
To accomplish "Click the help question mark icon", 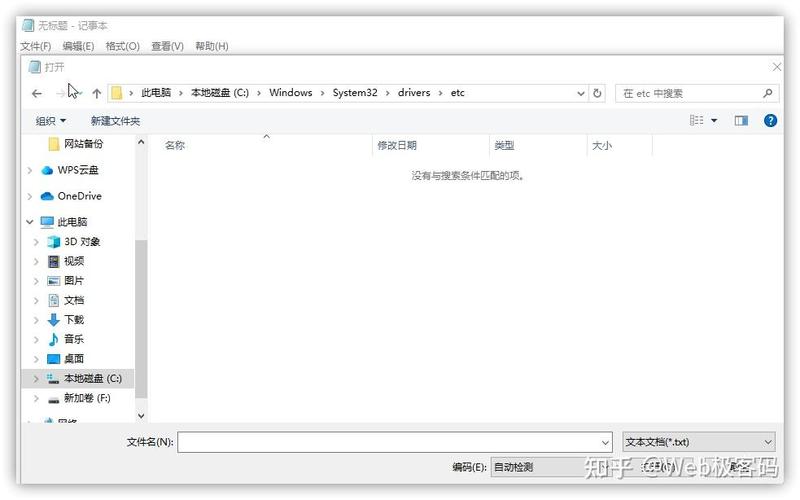I will (770, 120).
